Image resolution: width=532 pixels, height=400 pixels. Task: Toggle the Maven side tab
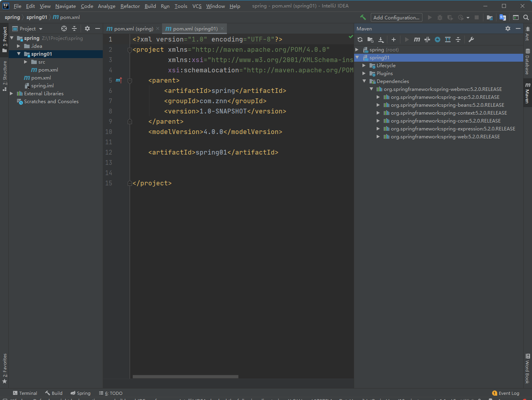point(528,93)
